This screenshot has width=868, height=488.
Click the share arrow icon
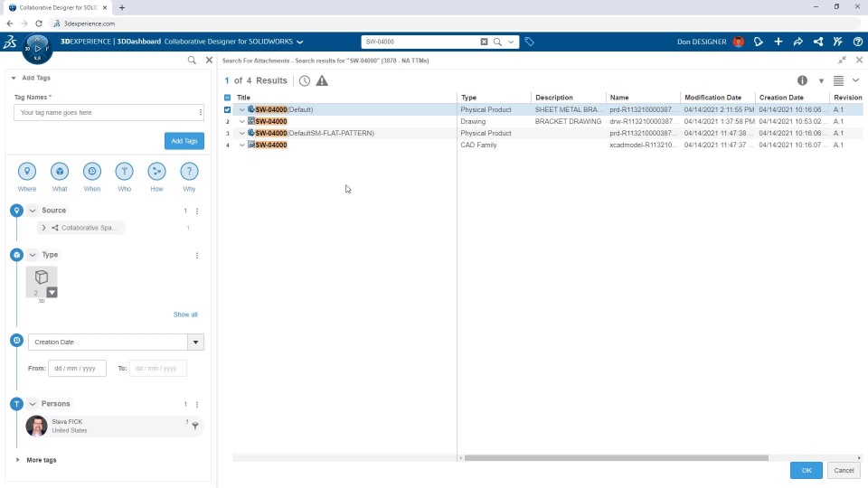coord(797,42)
